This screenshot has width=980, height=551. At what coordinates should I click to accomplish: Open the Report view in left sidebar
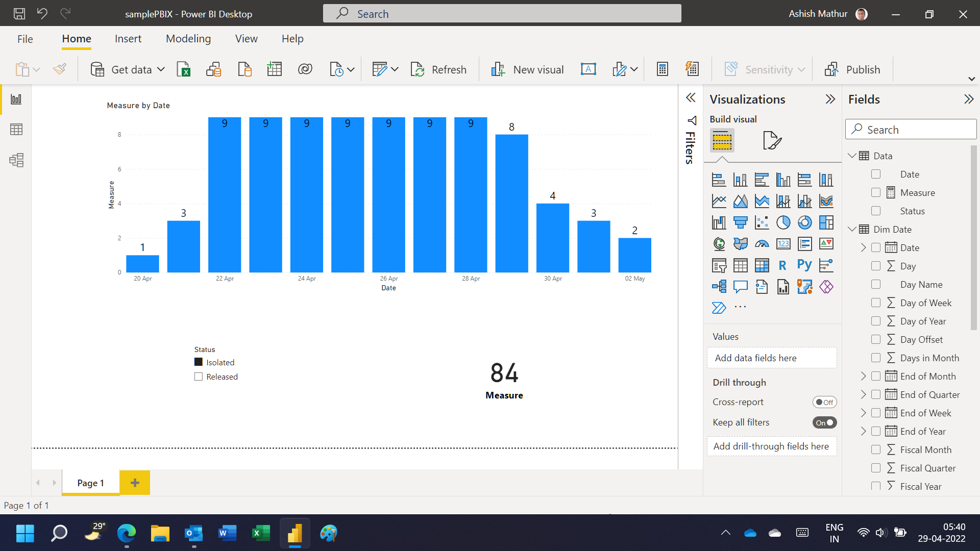pos(16,99)
